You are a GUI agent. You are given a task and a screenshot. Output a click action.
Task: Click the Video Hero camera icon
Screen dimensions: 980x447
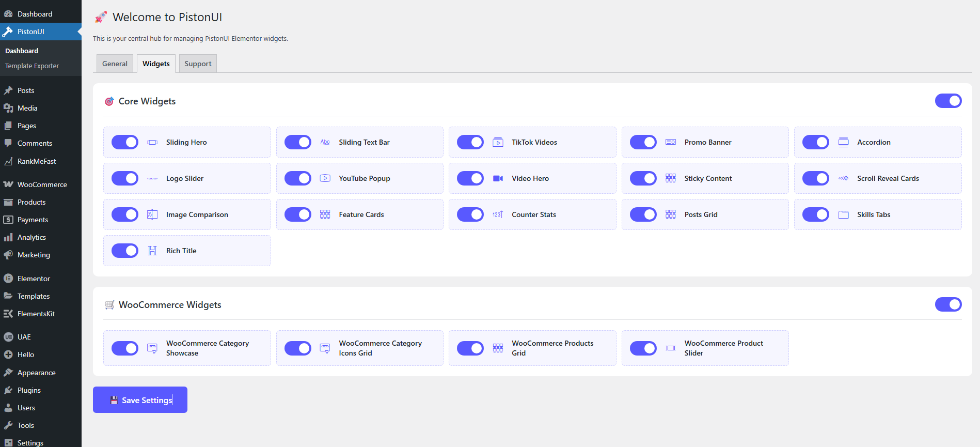pos(498,178)
